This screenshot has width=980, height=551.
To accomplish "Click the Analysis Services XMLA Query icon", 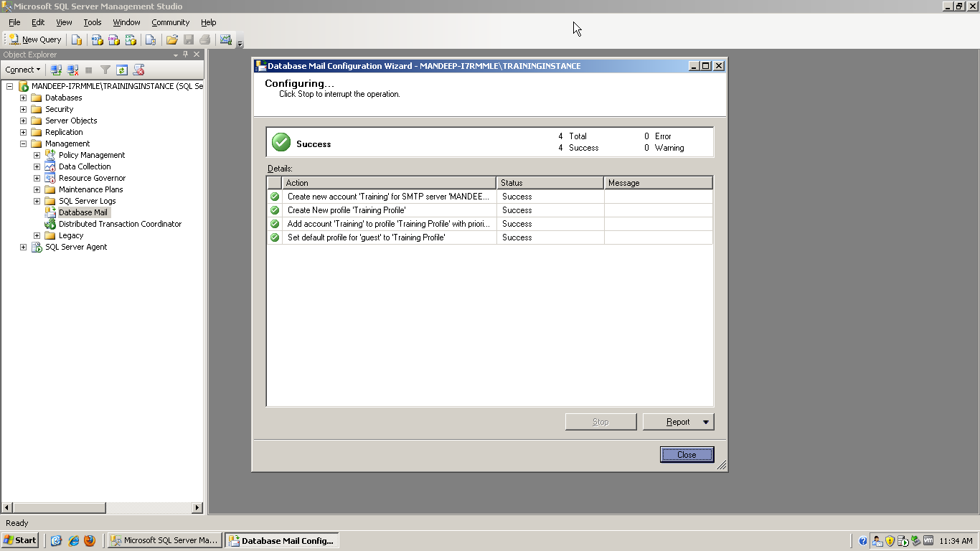I will pyautogui.click(x=131, y=39).
